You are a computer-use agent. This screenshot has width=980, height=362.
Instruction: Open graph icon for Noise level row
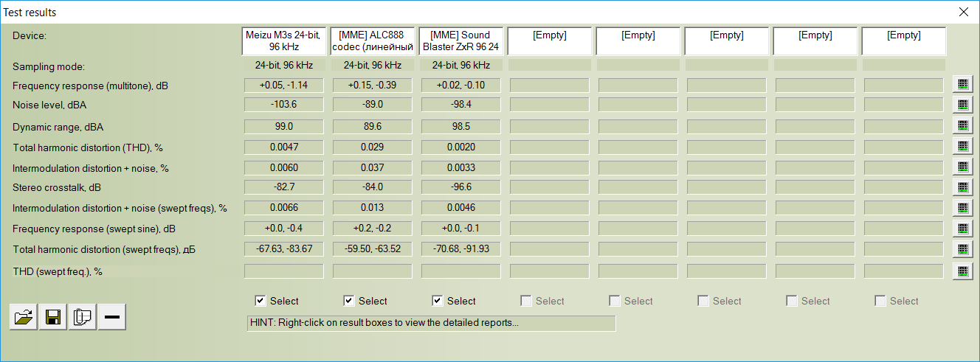962,105
